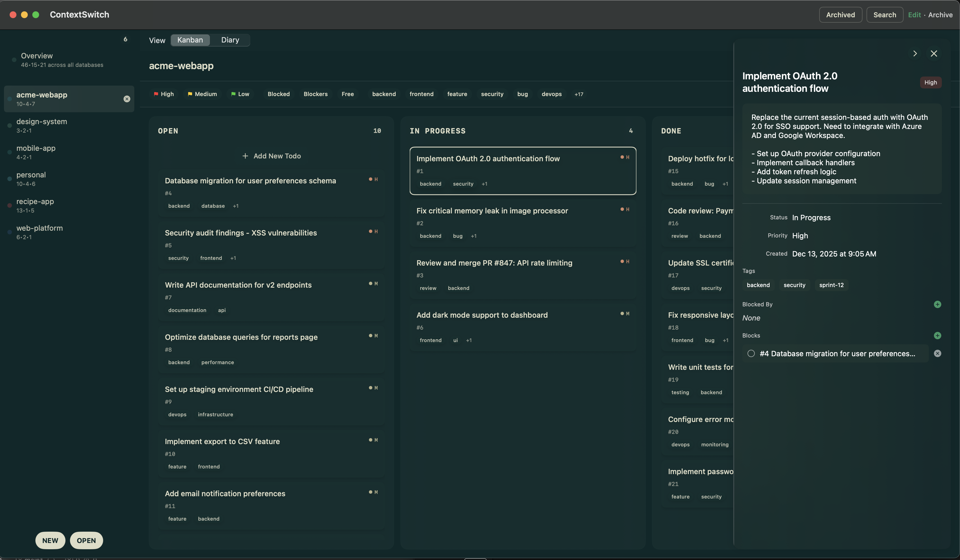Expand the detail panel with the chevron
This screenshot has width=960, height=560.
[916, 53]
